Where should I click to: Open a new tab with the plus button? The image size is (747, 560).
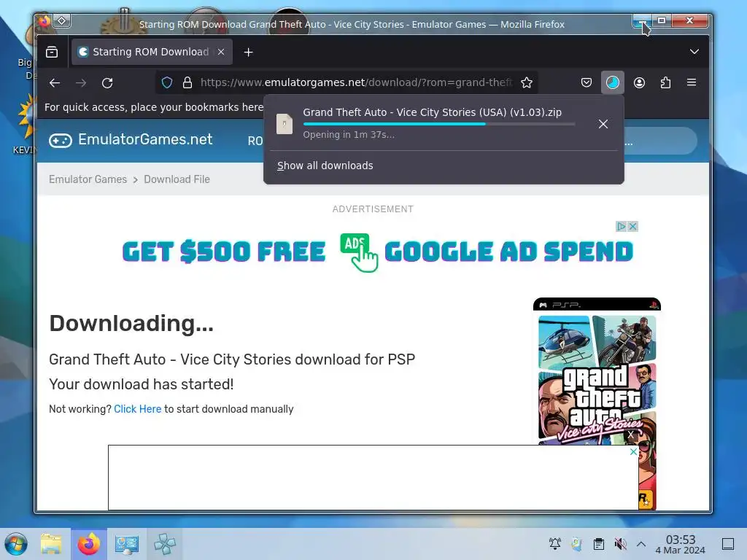coord(248,52)
